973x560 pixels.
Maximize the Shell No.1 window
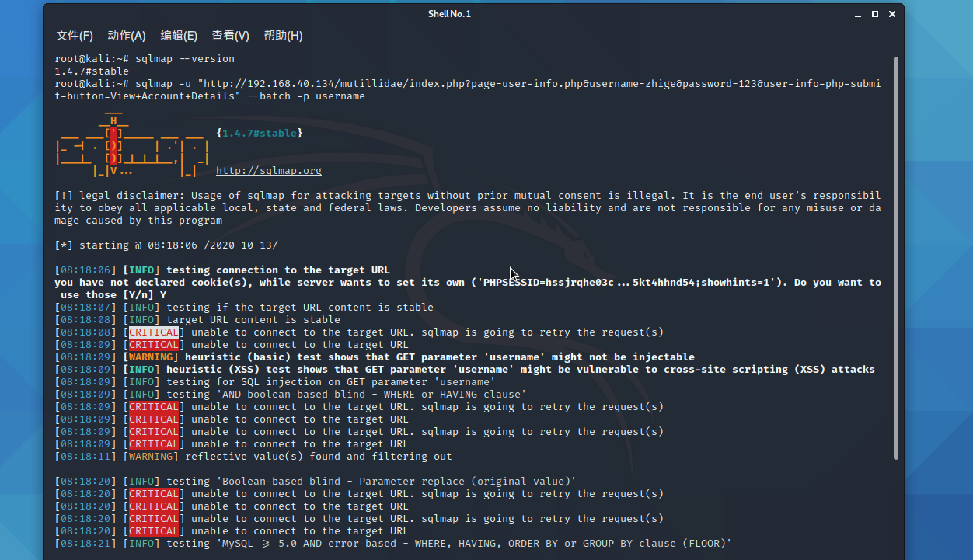875,14
